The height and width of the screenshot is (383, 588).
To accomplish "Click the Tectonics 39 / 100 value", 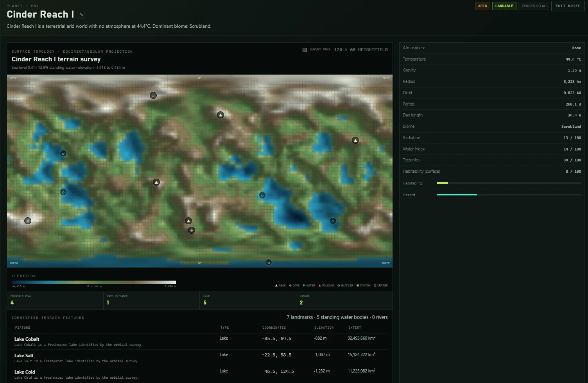I will (x=572, y=160).
